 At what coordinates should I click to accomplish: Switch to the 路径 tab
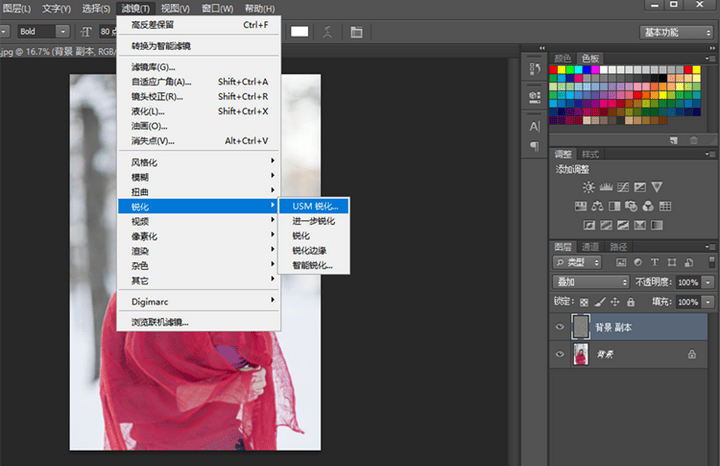coord(618,247)
